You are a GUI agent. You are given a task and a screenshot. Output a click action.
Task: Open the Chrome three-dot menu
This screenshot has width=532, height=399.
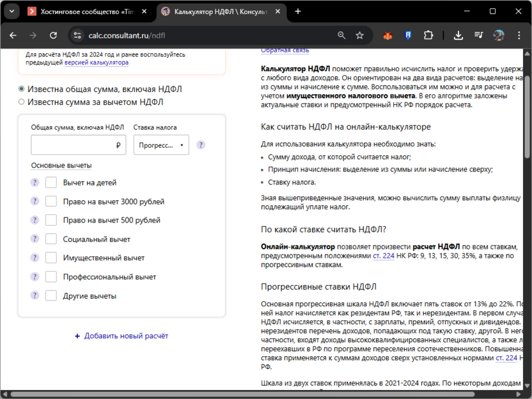click(519, 36)
